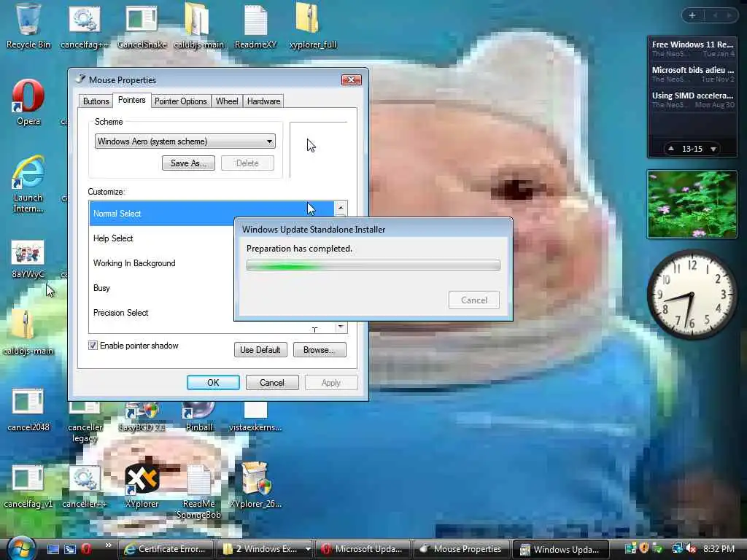Click the 8:32 PM system clock
This screenshot has height=560, width=747.
tap(719, 548)
